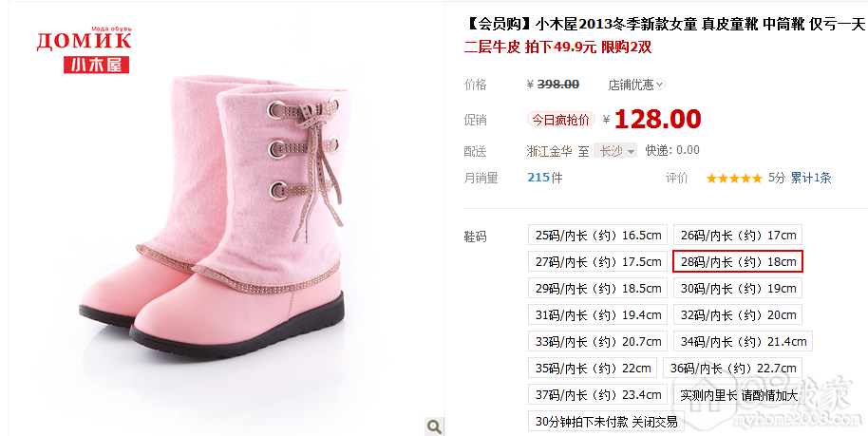This screenshot has width=868, height=436.
Task: Choose size 27码 内长 17.5cm
Action: tap(598, 261)
